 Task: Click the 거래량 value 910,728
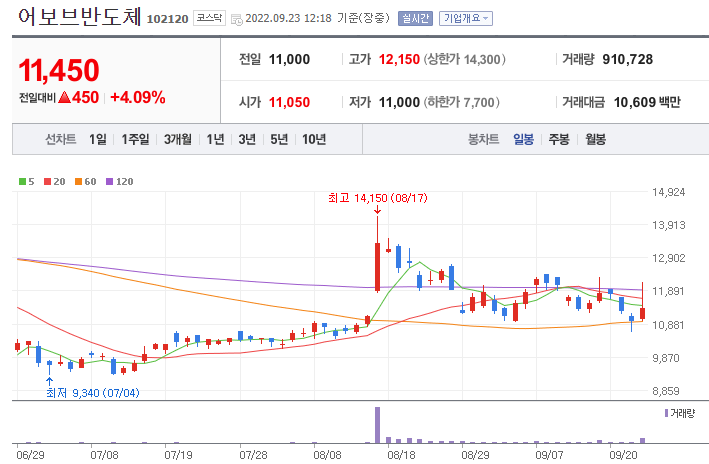pyautogui.click(x=628, y=59)
